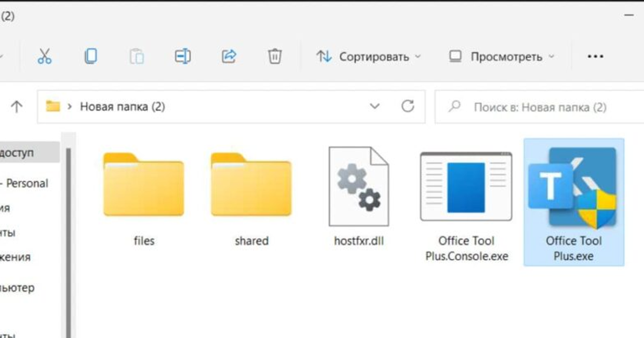Click the navigation pane scrollbar
The height and width of the screenshot is (338, 644).
pos(68,241)
